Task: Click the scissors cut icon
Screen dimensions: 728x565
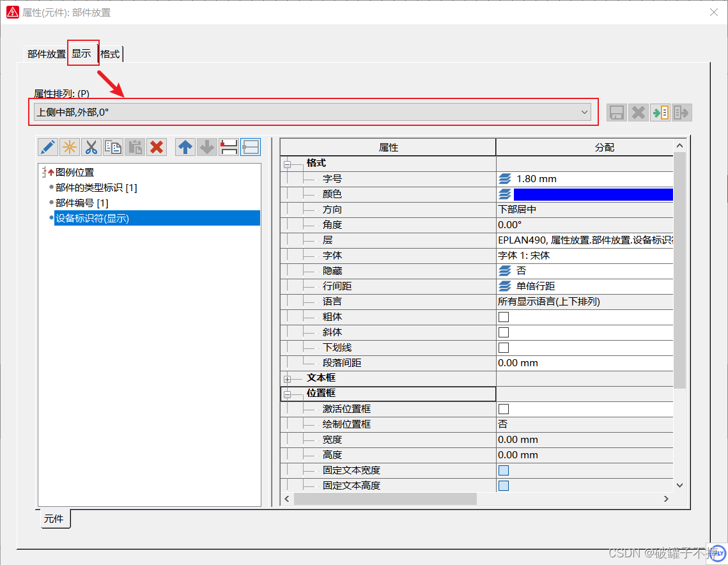Action: point(91,147)
